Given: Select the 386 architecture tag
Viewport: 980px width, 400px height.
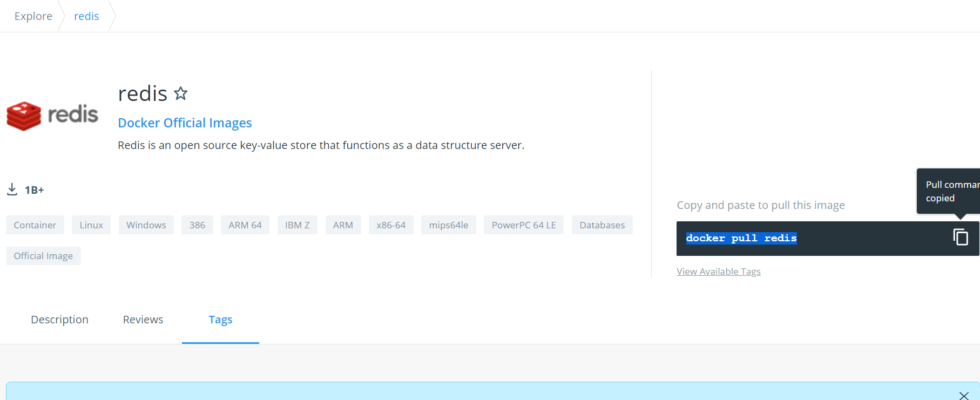Looking at the screenshot, I should click(x=197, y=225).
